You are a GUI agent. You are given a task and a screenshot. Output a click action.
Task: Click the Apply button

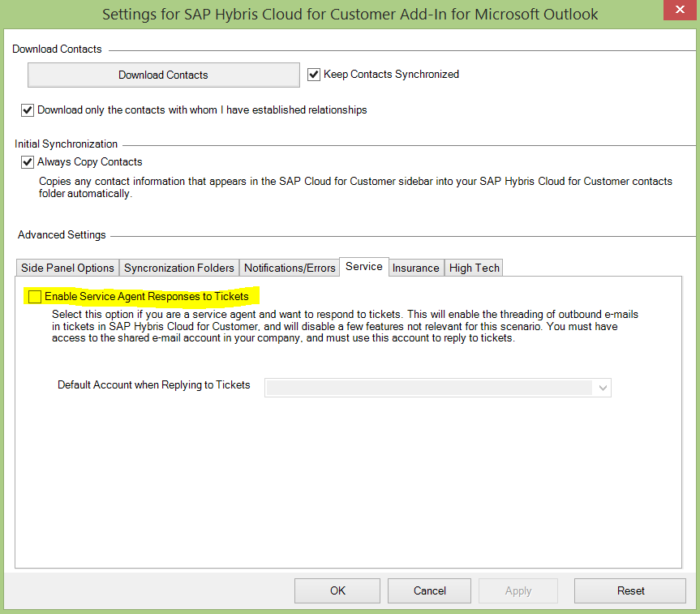click(518, 590)
